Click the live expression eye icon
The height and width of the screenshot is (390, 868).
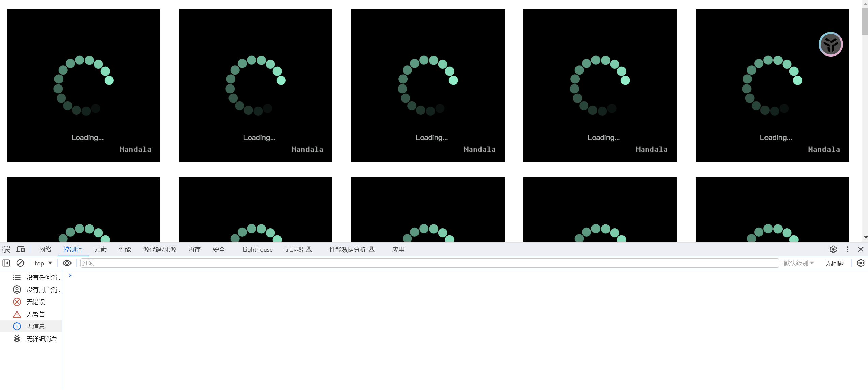pos(67,263)
